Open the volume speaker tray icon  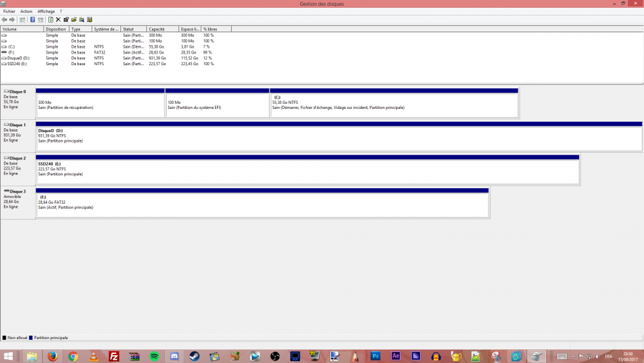[598, 357]
